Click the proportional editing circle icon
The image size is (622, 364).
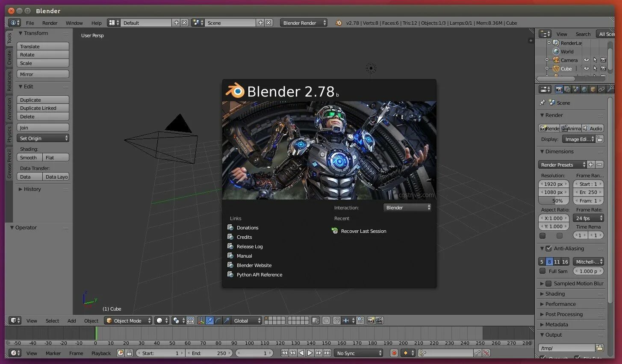tap(326, 320)
